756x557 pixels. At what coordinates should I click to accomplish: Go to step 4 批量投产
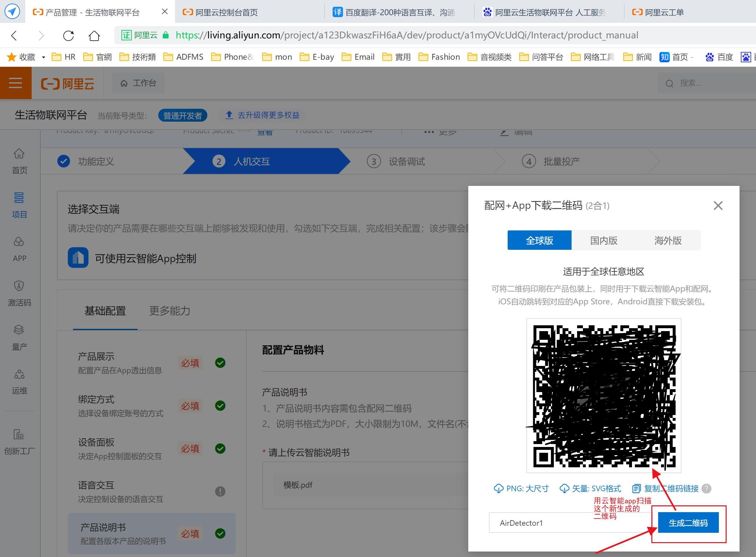pos(551,161)
